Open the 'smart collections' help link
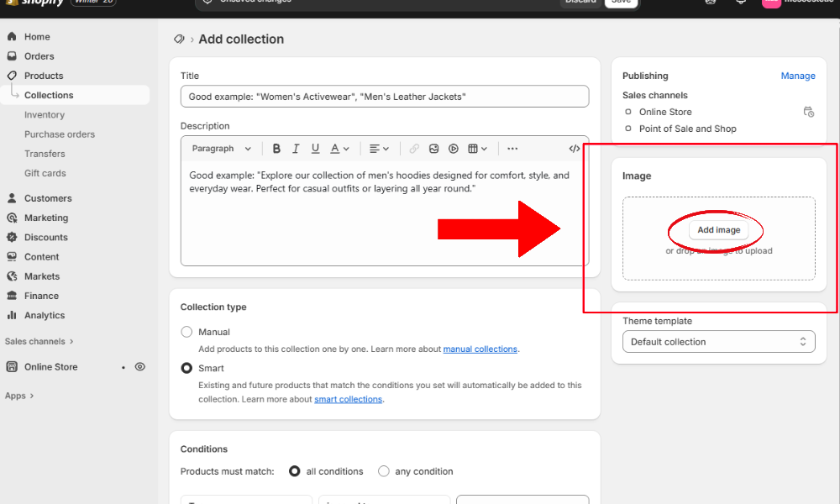840x504 pixels. click(x=348, y=400)
